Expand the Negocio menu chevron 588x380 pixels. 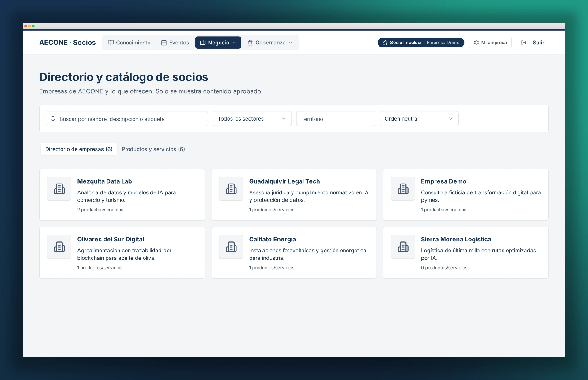tap(234, 43)
